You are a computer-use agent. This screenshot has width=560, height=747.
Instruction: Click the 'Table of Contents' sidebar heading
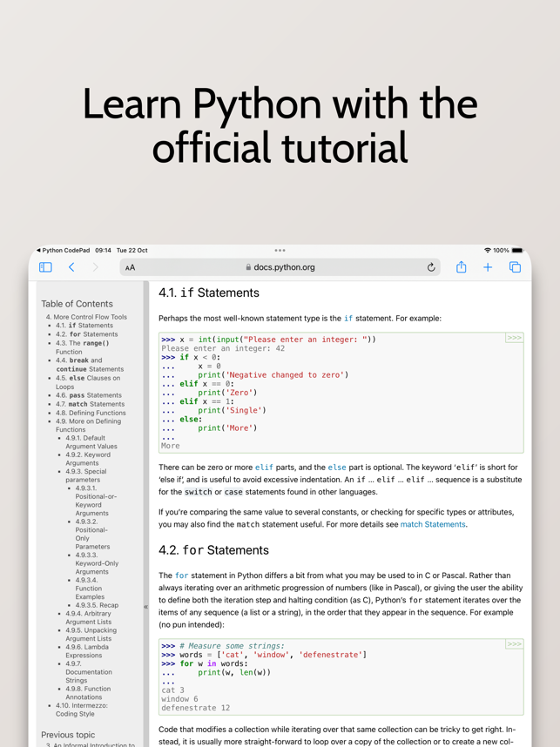pyautogui.click(x=77, y=304)
